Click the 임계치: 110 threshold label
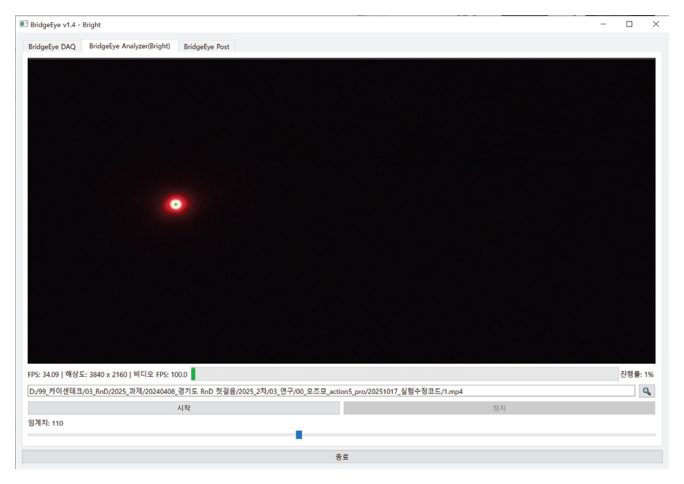Image resolution: width=684 pixels, height=484 pixels. (x=45, y=423)
